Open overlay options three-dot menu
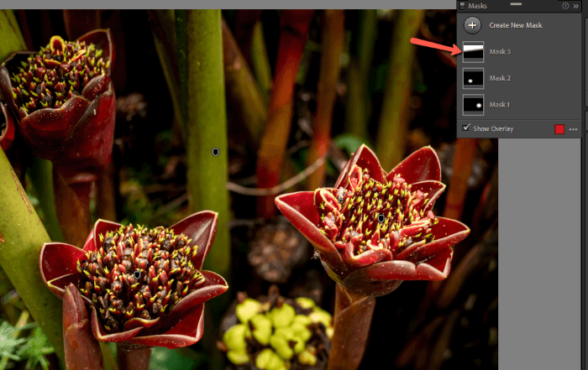The height and width of the screenshot is (370, 588). pos(573,129)
